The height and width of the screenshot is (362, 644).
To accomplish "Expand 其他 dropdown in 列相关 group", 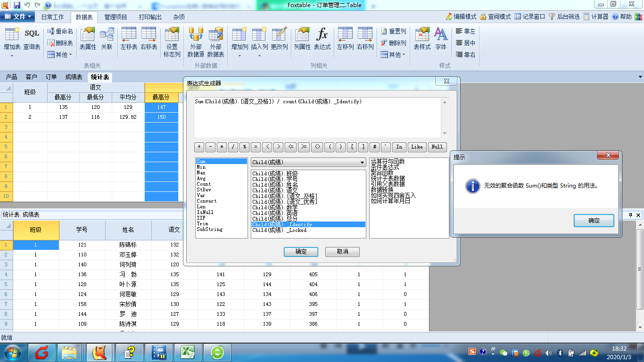I will pos(393,55).
